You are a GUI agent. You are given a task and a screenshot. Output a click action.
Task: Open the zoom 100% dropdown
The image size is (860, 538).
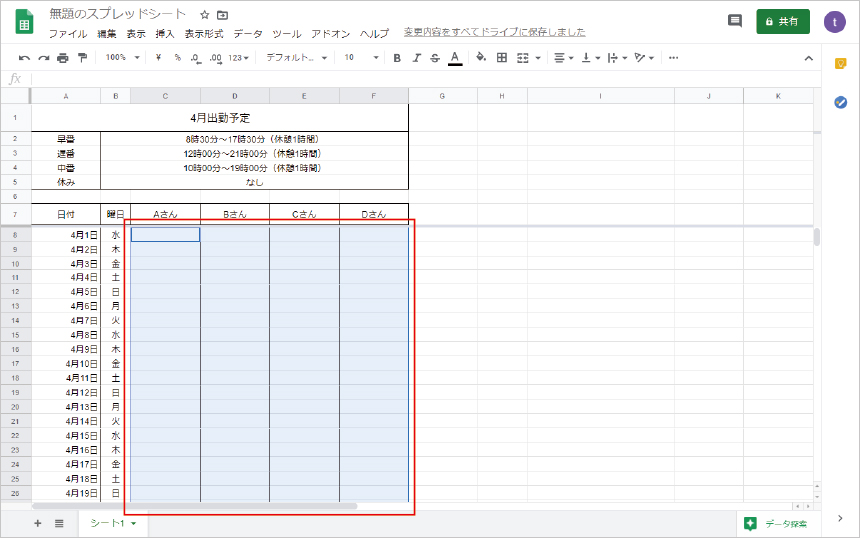coord(122,57)
